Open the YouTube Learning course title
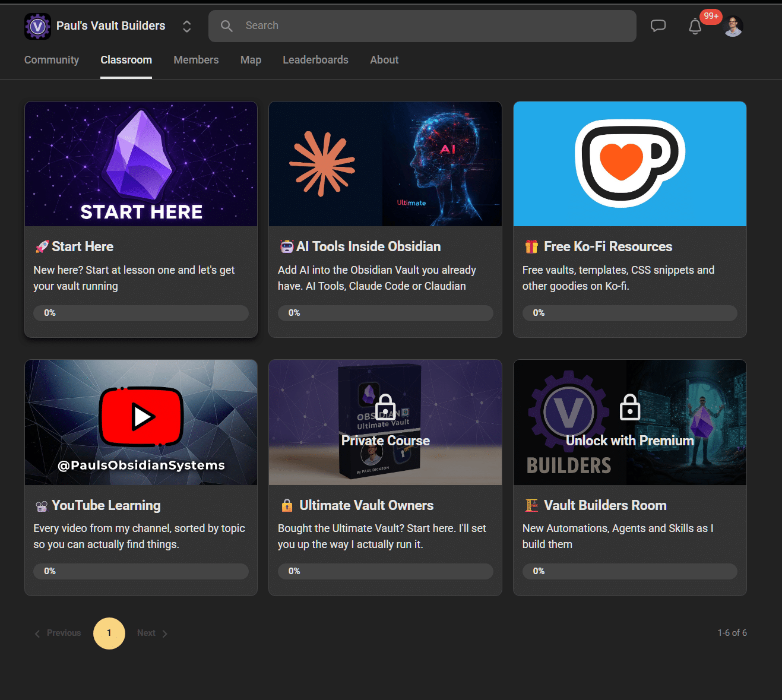Viewport: 782px width, 700px height. click(106, 505)
